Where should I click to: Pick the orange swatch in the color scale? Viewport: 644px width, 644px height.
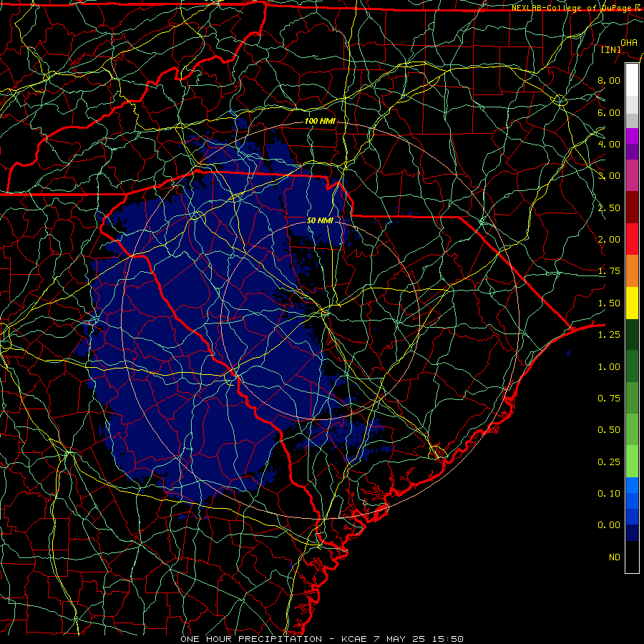[632, 270]
